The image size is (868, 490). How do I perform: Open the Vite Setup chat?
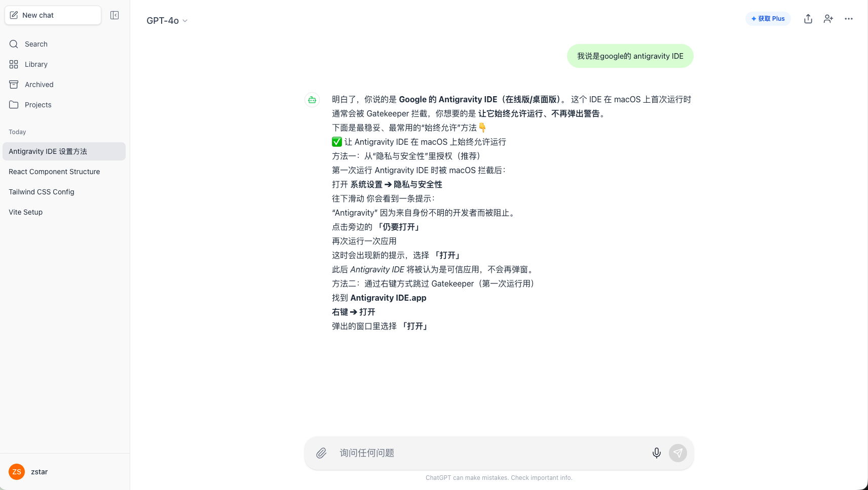[26, 212]
